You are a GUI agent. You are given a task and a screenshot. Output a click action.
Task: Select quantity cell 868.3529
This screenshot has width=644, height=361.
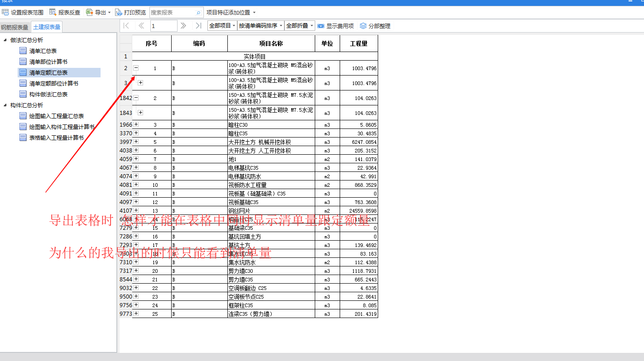click(359, 185)
